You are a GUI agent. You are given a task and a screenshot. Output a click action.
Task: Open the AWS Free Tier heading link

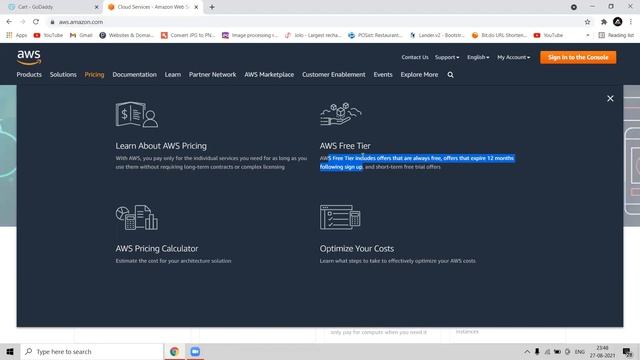345,146
